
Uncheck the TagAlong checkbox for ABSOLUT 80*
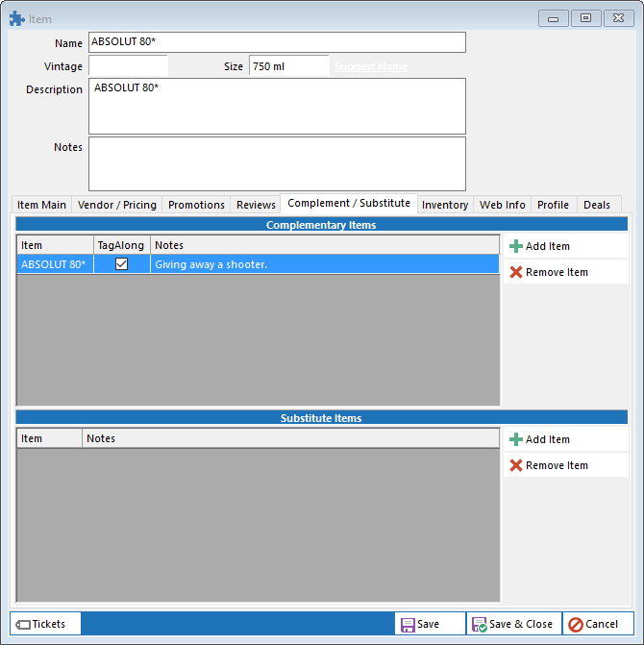(122, 264)
